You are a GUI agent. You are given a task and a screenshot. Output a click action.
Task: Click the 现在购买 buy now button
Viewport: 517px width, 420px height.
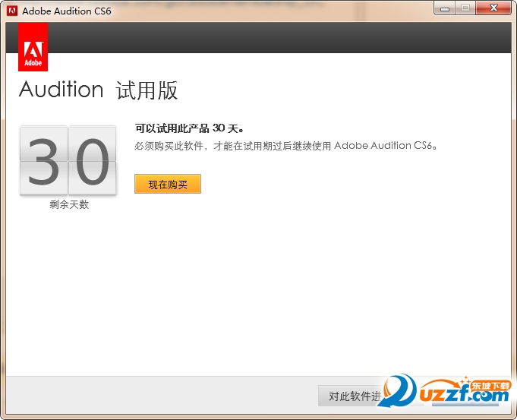168,184
